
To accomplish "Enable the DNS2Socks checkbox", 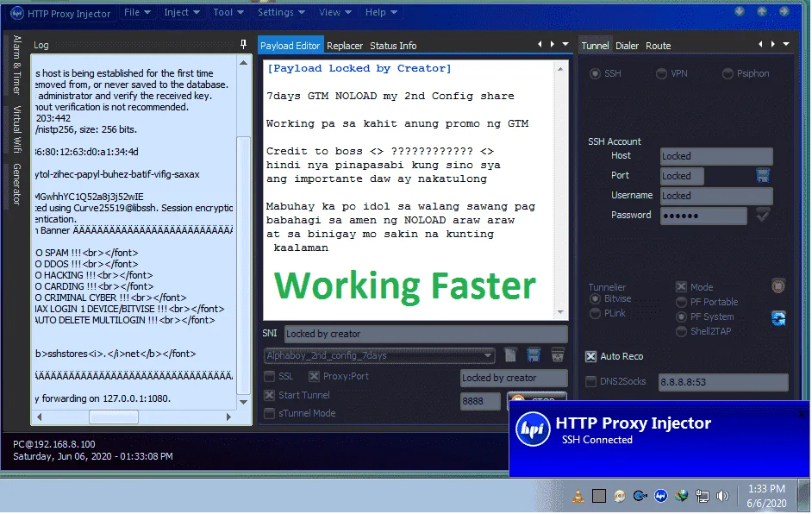I will point(590,381).
